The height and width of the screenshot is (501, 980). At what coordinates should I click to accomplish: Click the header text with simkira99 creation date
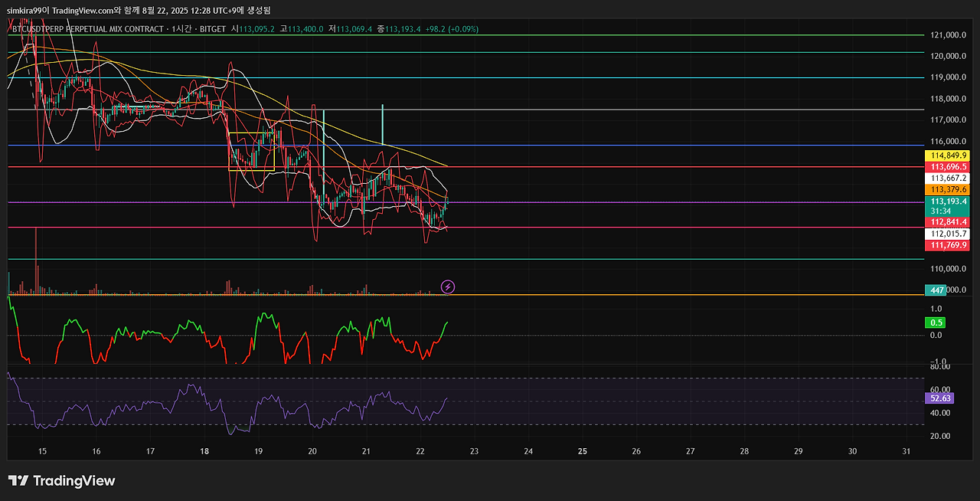139,10
